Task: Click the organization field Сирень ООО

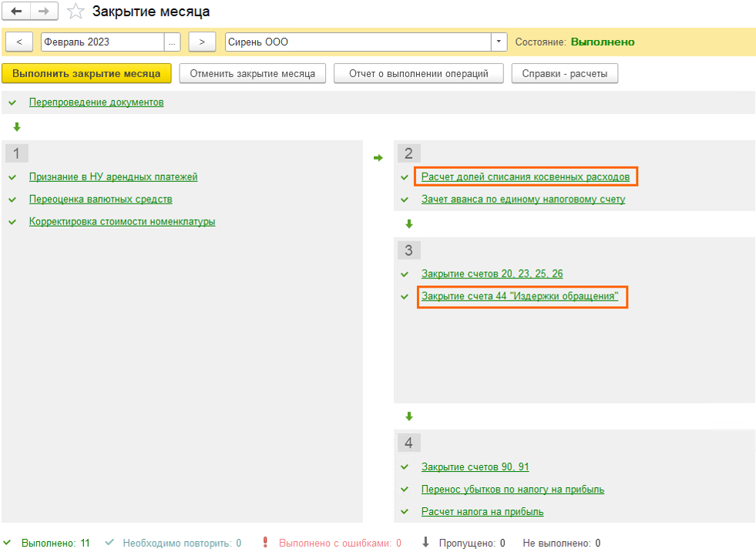Action: click(x=358, y=42)
